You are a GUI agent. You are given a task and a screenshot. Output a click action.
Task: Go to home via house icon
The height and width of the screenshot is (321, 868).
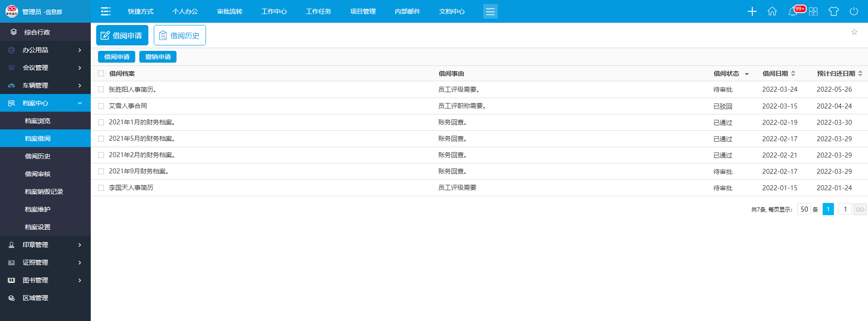click(x=772, y=11)
